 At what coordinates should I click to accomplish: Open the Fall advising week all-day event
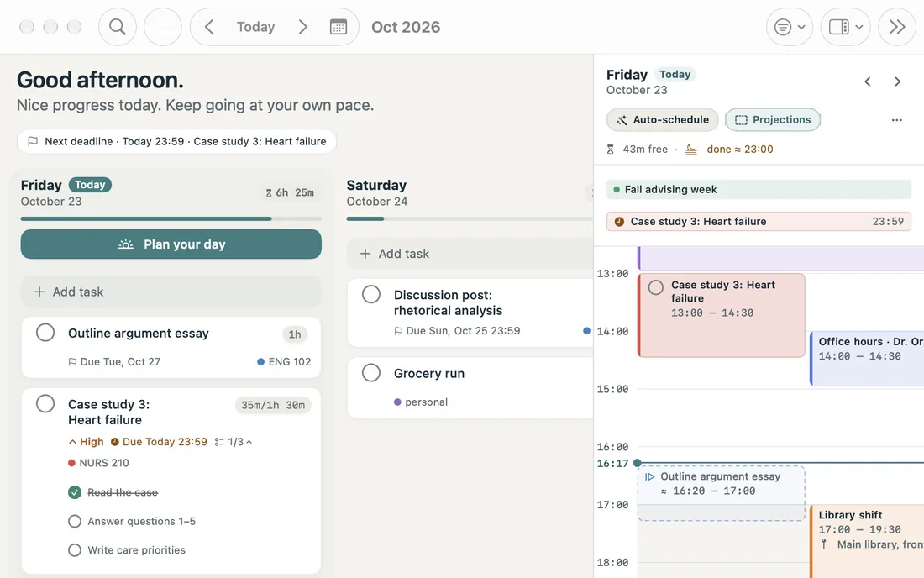(x=759, y=190)
